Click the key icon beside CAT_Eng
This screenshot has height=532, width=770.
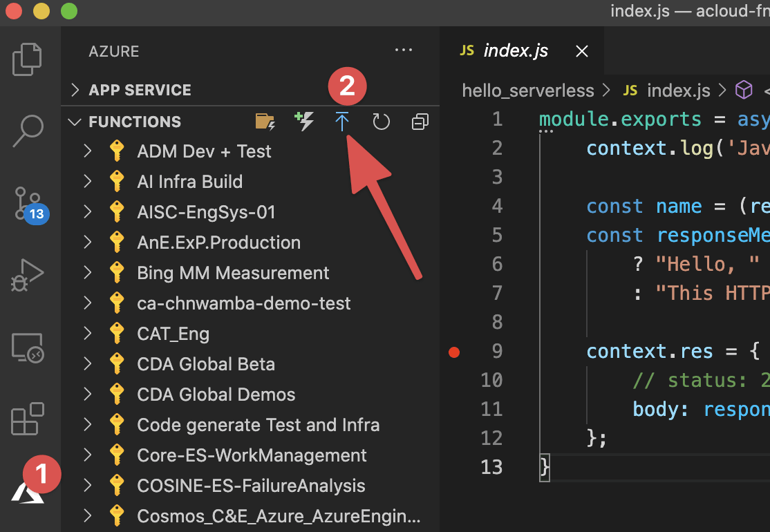[x=117, y=334]
